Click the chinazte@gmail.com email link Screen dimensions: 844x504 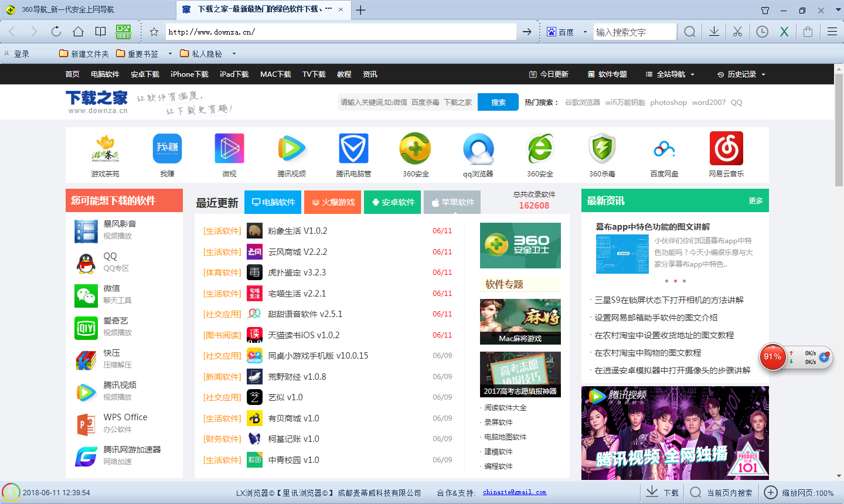coord(515,492)
